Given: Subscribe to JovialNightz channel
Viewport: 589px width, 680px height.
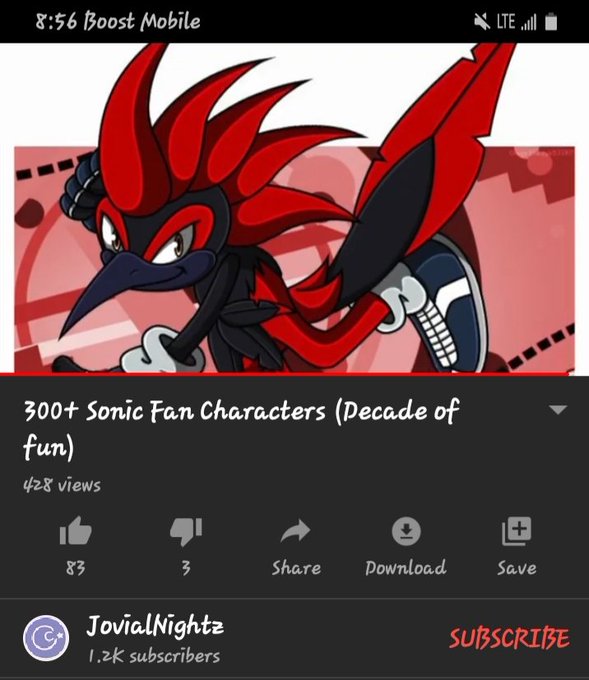Looking at the screenshot, I should (509, 638).
